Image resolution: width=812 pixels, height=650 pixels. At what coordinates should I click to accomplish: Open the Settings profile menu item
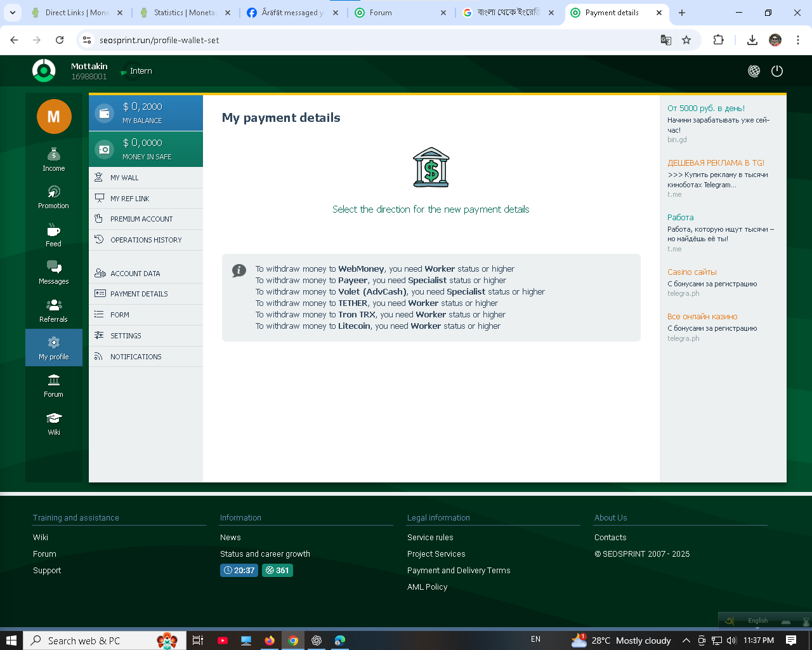tap(126, 336)
